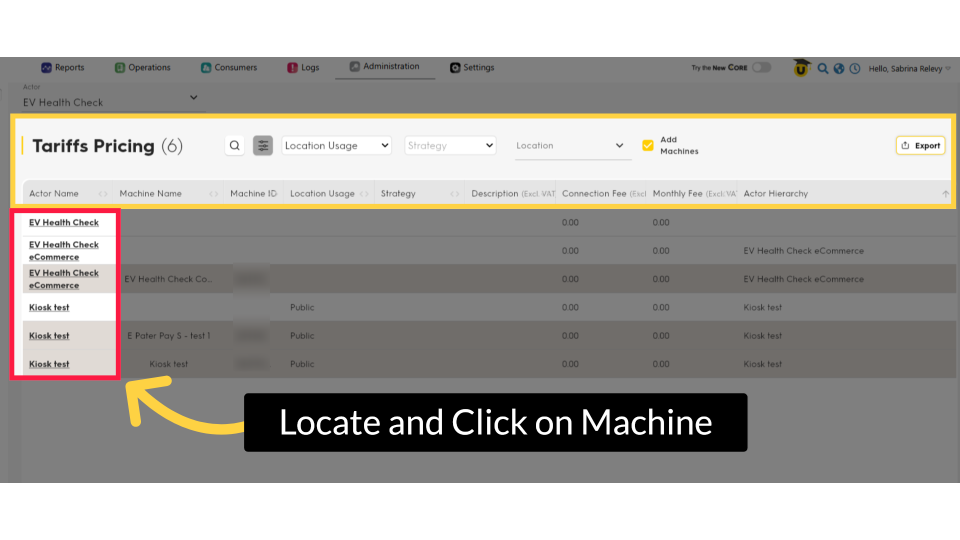Click the up arrow at Actor Hierarchy header
Screen dimensions: 960x540
coord(945,194)
